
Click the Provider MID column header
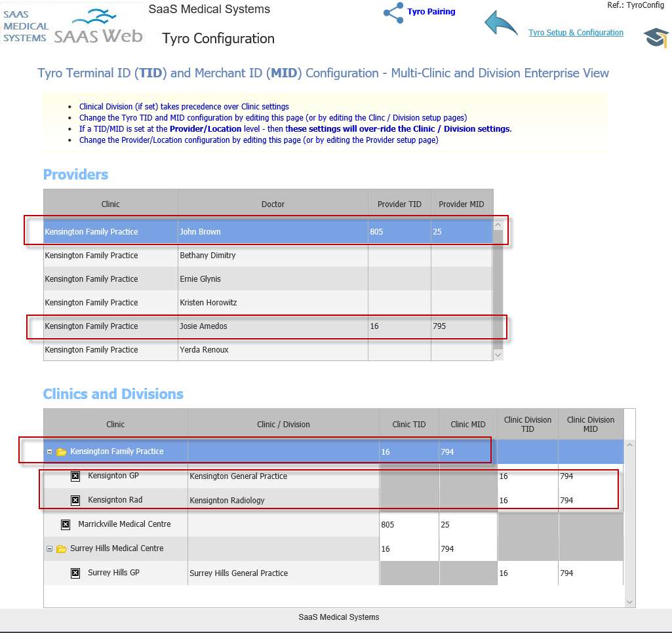coord(462,204)
